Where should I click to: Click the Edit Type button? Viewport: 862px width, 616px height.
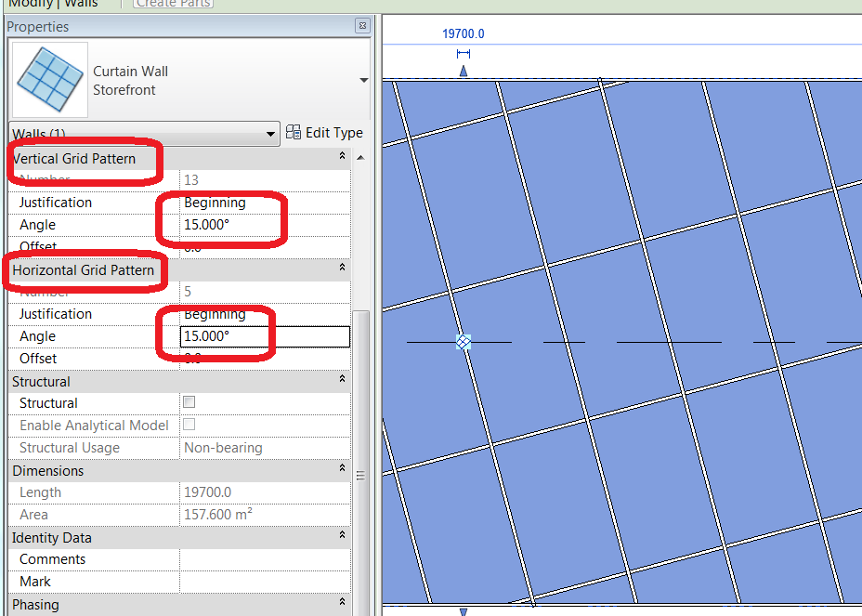(325, 133)
